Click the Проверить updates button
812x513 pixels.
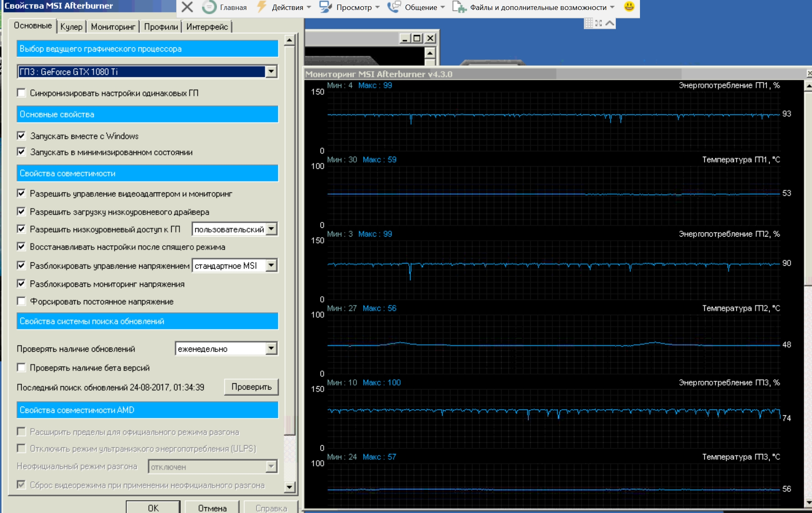click(x=251, y=387)
